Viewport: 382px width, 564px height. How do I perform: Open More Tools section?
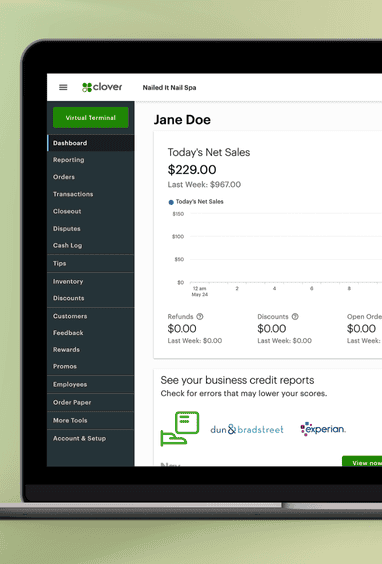pos(91,420)
